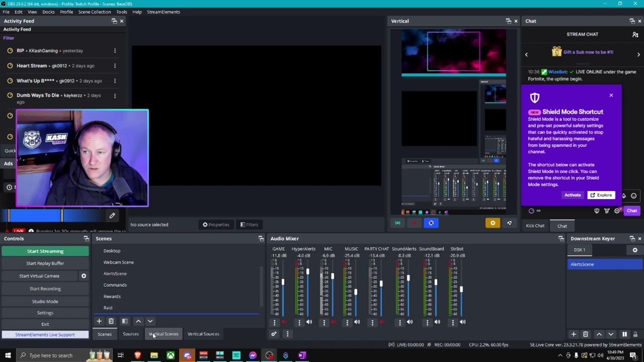
Task: Open options for What's Up B**** activity
Action: [x=115, y=81]
